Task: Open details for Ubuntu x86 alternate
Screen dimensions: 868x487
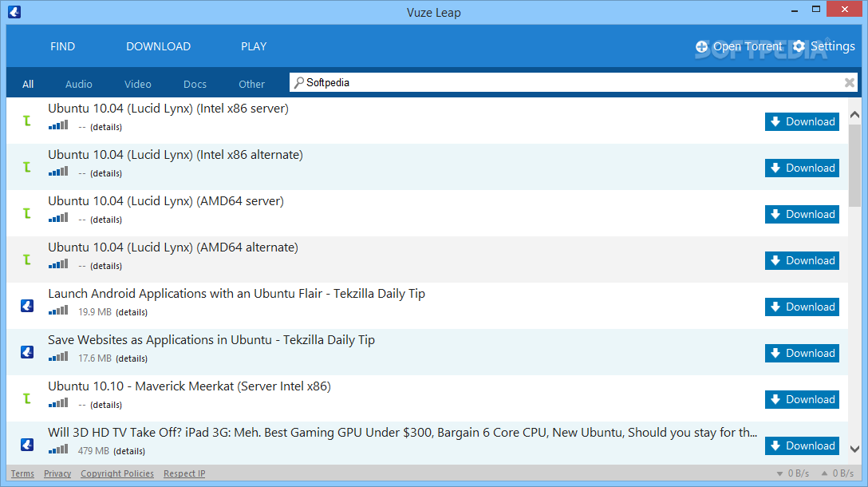Action: pyautogui.click(x=106, y=173)
